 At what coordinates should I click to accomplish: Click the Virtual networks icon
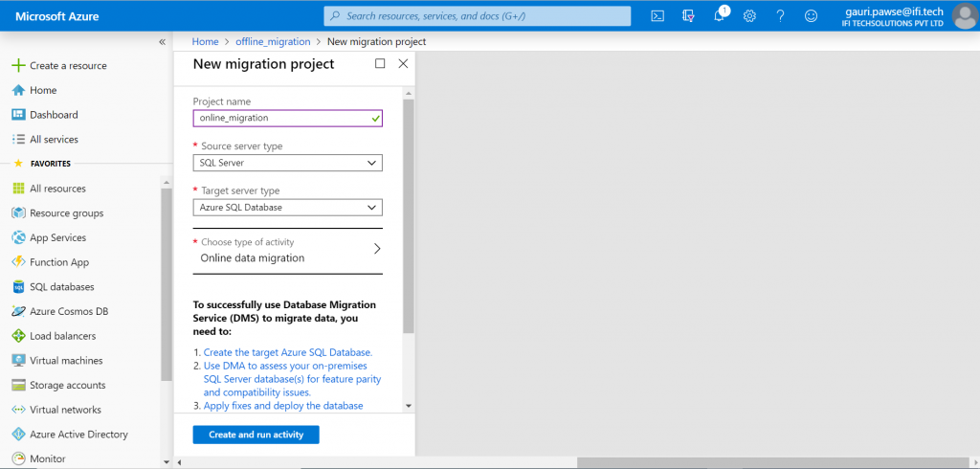tap(18, 410)
